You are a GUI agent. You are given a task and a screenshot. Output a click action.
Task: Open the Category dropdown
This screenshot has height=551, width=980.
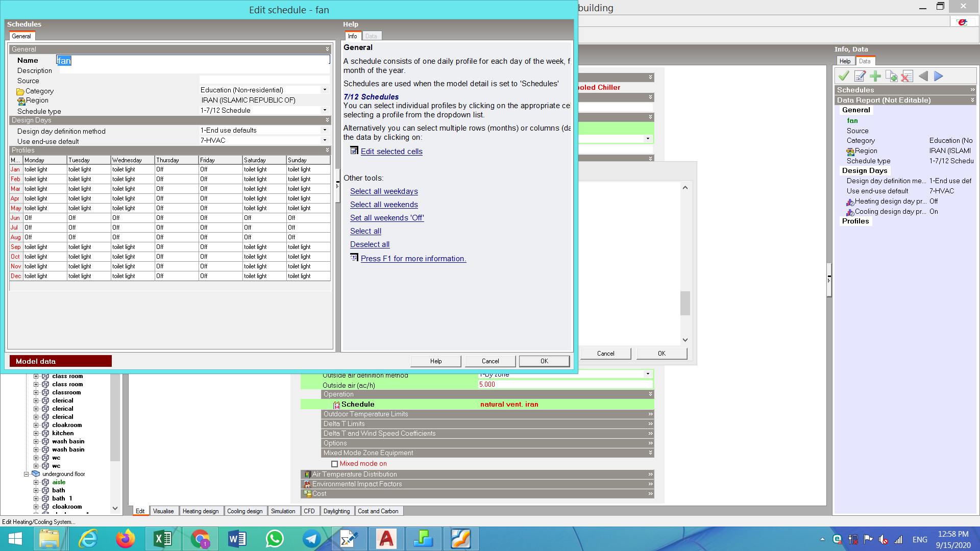(x=325, y=90)
